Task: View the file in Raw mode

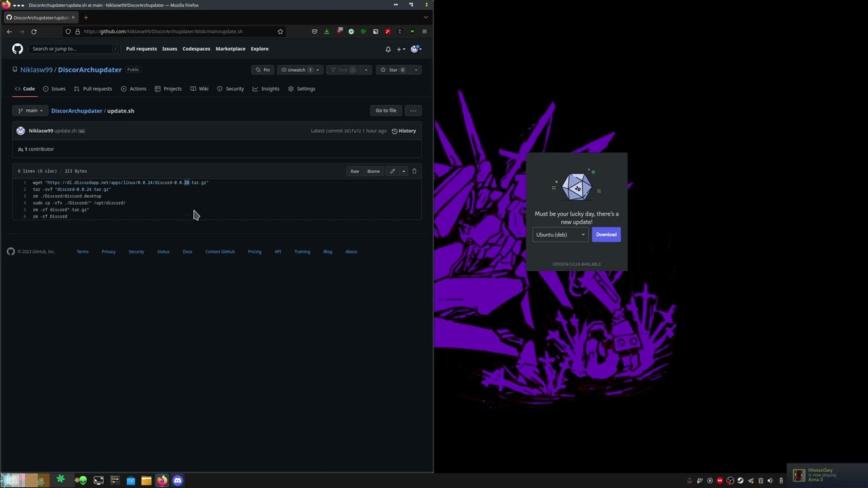Action: [355, 171]
